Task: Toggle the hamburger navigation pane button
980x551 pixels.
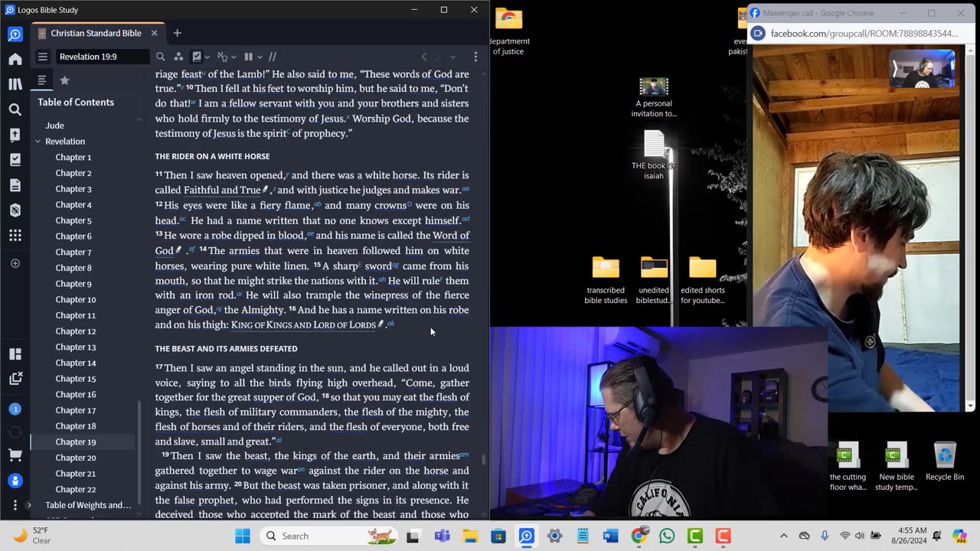Action: [43, 57]
